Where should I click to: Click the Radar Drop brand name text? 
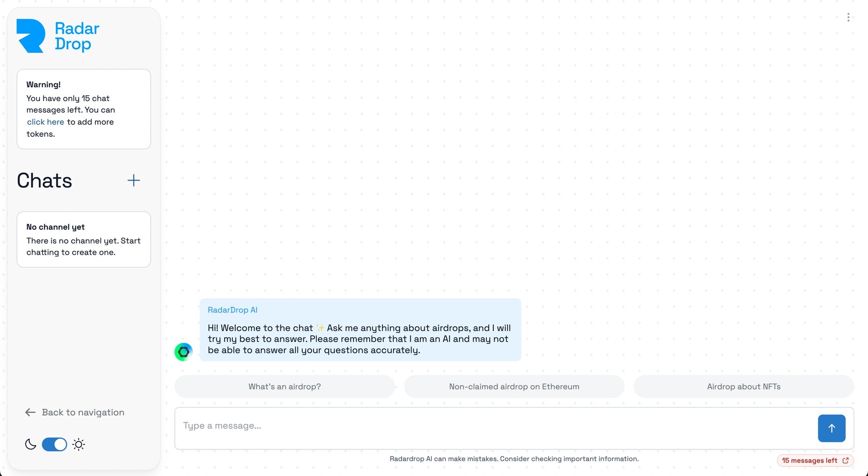coord(77,36)
